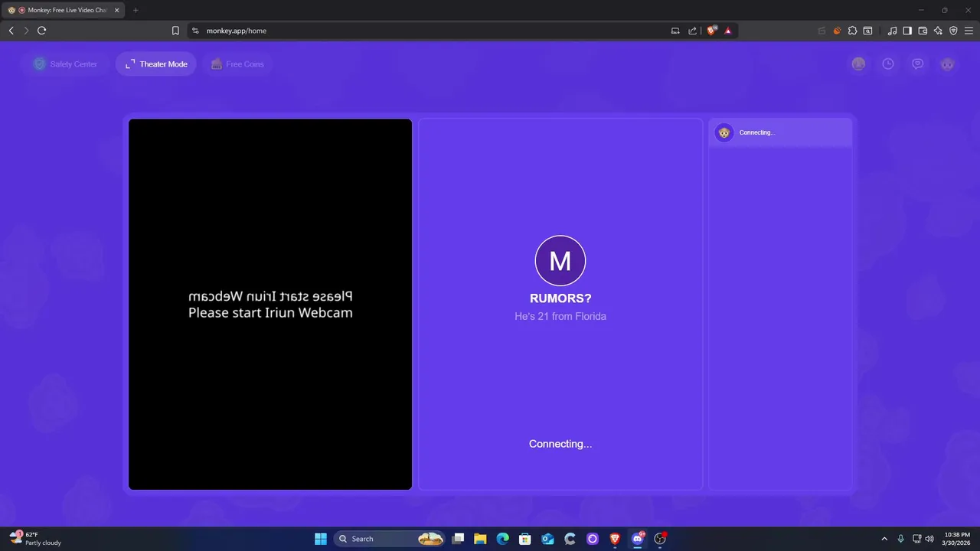Open the extensions puzzle menu
Viewport: 980px width, 551px height.
(852, 31)
